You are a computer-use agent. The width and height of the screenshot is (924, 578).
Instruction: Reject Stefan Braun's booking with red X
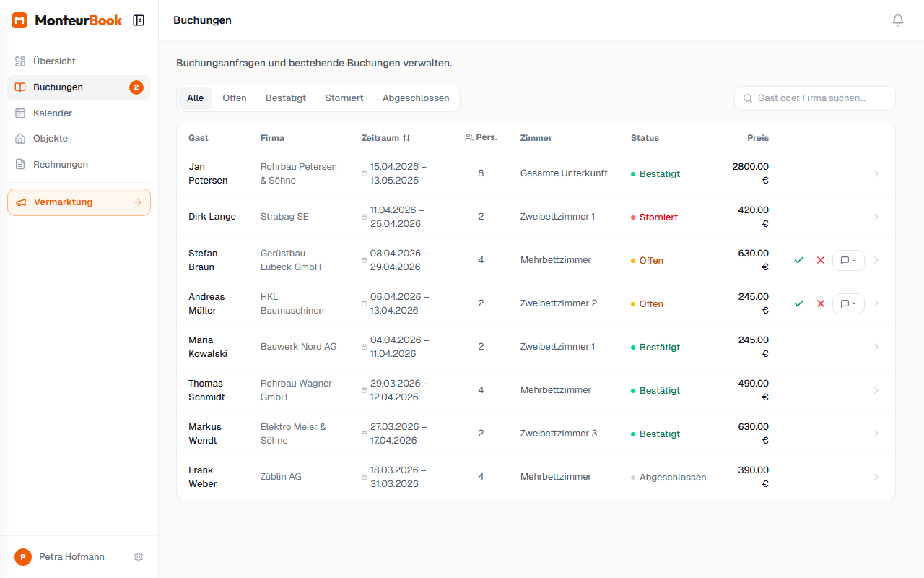[820, 260]
